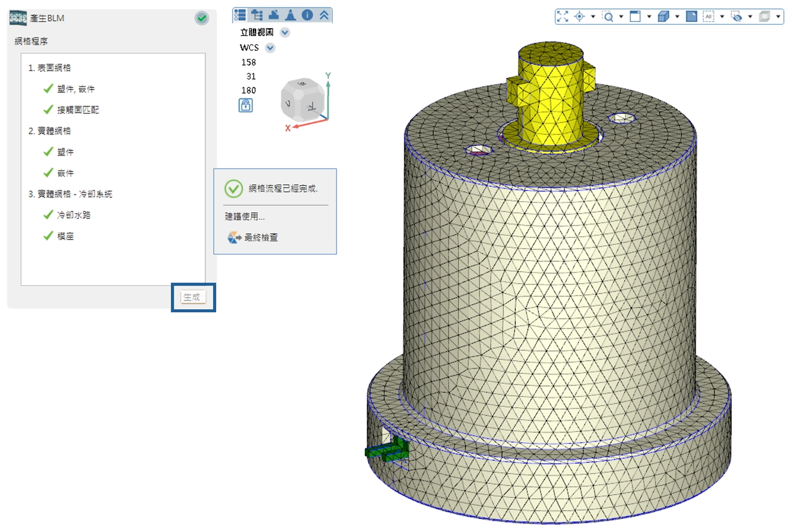Click the view orientation cube

click(303, 101)
